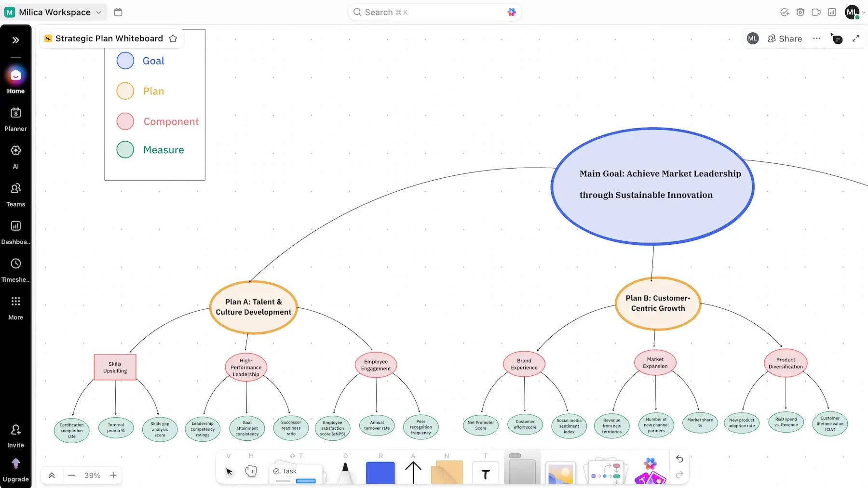The height and width of the screenshot is (488, 868).
Task: Open the whiteboard three-dots options
Action: point(816,39)
